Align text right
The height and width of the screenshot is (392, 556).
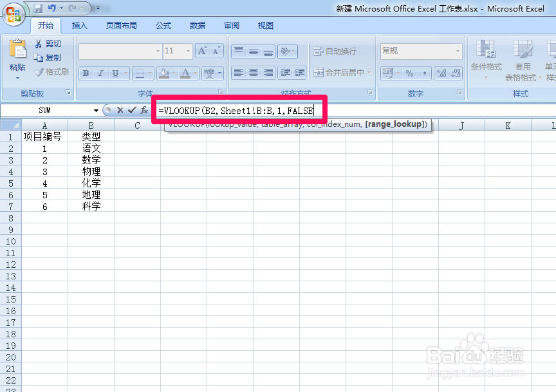coord(268,73)
